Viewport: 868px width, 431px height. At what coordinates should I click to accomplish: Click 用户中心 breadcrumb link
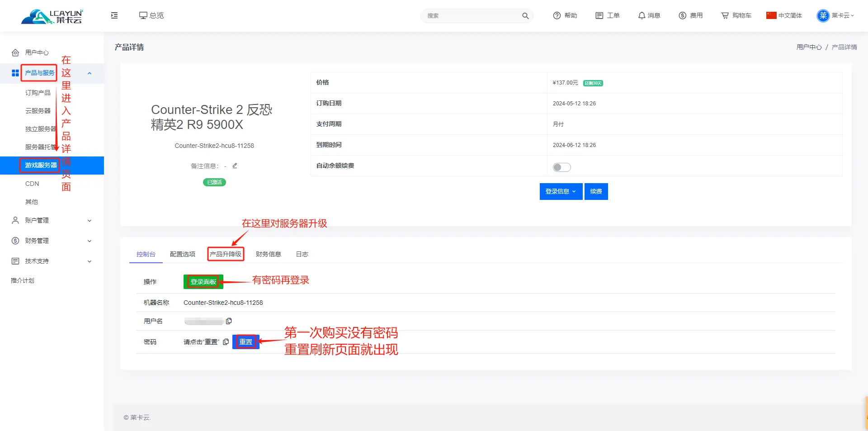pyautogui.click(x=809, y=47)
